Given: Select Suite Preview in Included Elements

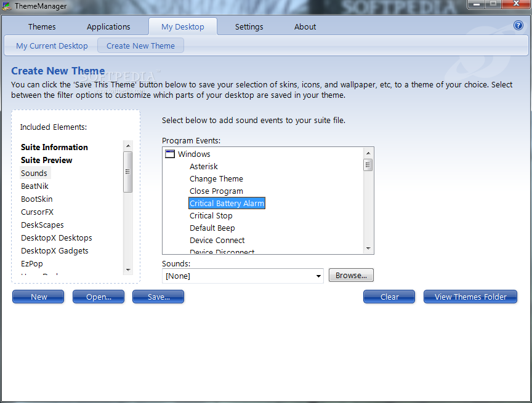Looking at the screenshot, I should click(x=46, y=160).
